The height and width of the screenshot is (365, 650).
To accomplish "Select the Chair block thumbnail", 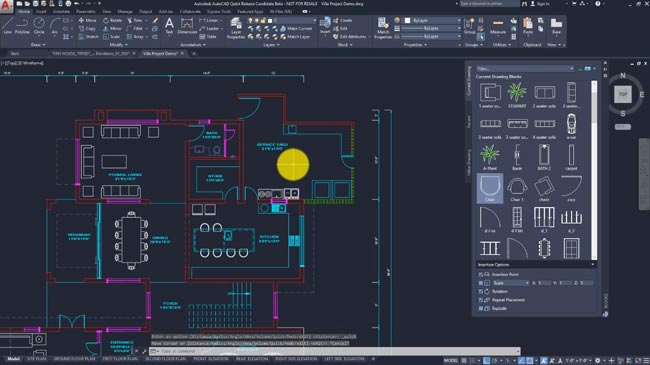I will pos(490,188).
